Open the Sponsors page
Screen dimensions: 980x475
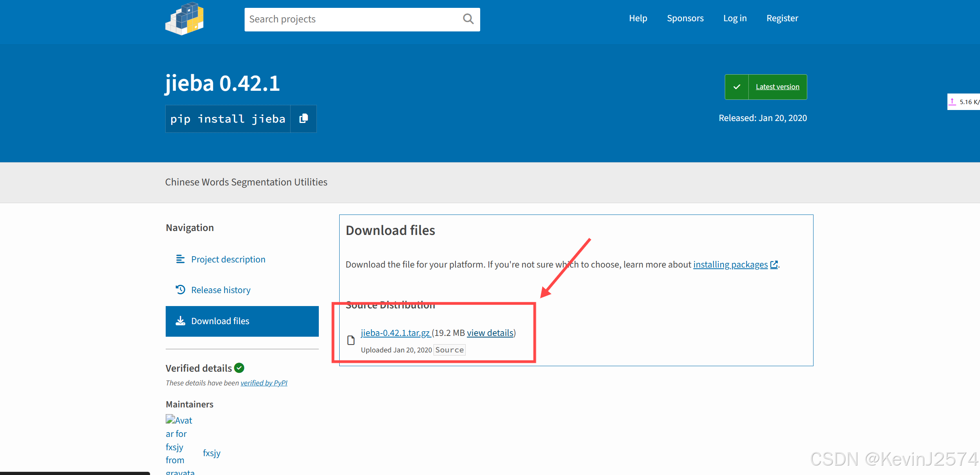pos(685,18)
